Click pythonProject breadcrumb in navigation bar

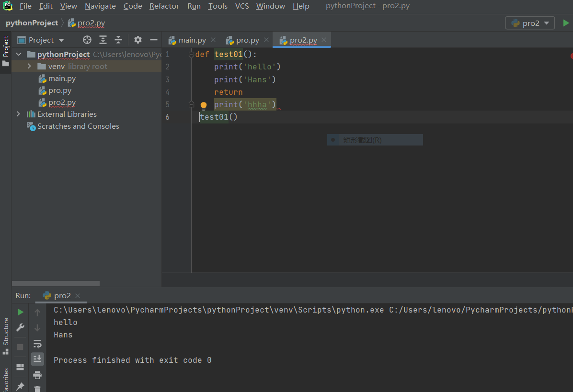(32, 23)
